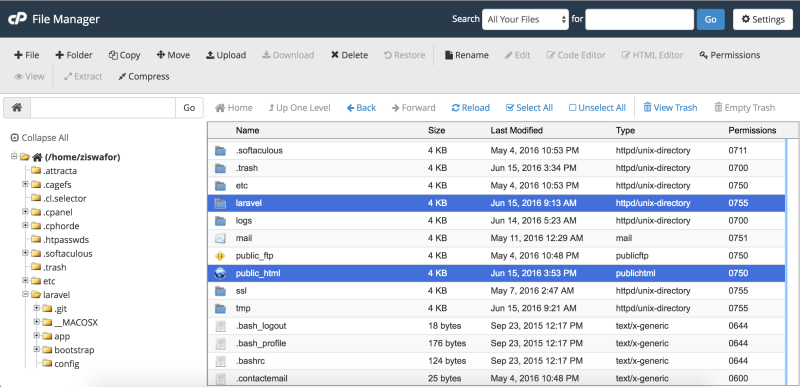This screenshot has width=800, height=387.
Task: Click the cPanel logo icon
Action: [x=17, y=19]
